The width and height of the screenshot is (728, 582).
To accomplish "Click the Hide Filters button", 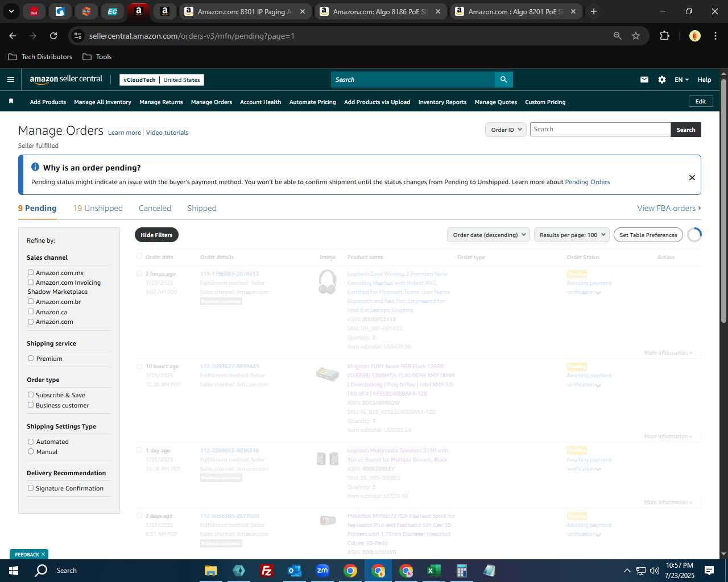I will click(x=156, y=235).
